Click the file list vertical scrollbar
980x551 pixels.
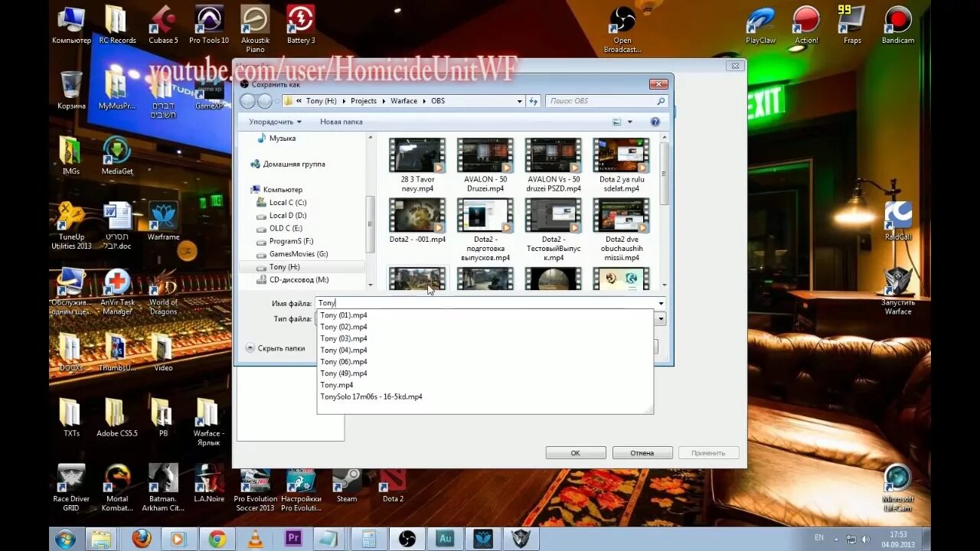click(x=664, y=211)
